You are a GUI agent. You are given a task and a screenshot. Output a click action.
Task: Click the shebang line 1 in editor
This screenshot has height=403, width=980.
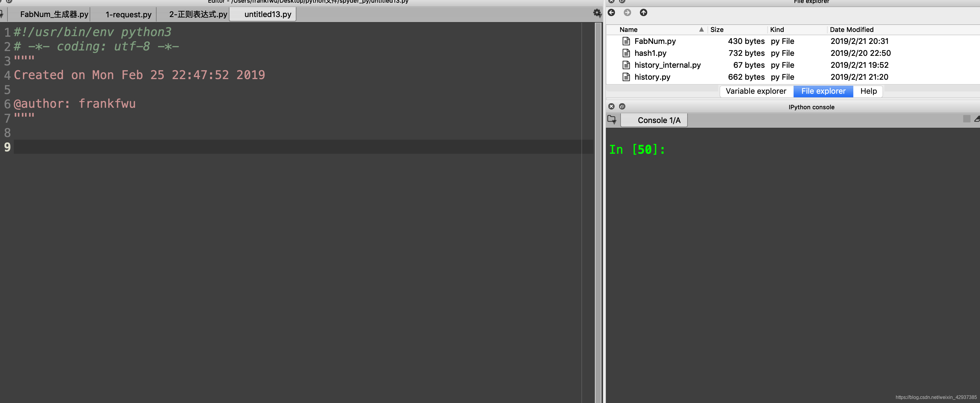tap(92, 32)
